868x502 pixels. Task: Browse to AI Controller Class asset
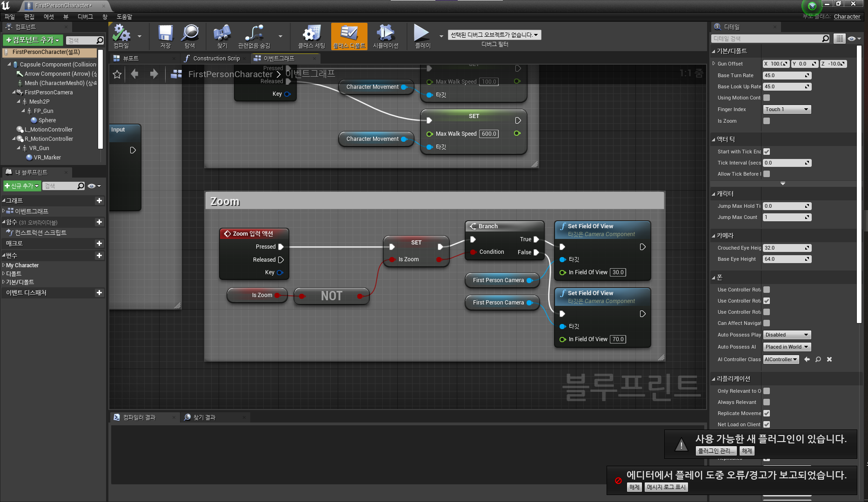[x=818, y=359]
